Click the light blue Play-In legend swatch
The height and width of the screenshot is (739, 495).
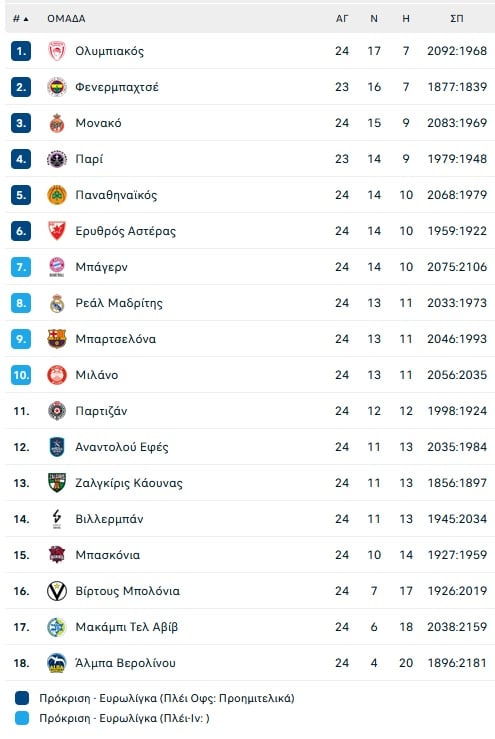22,718
